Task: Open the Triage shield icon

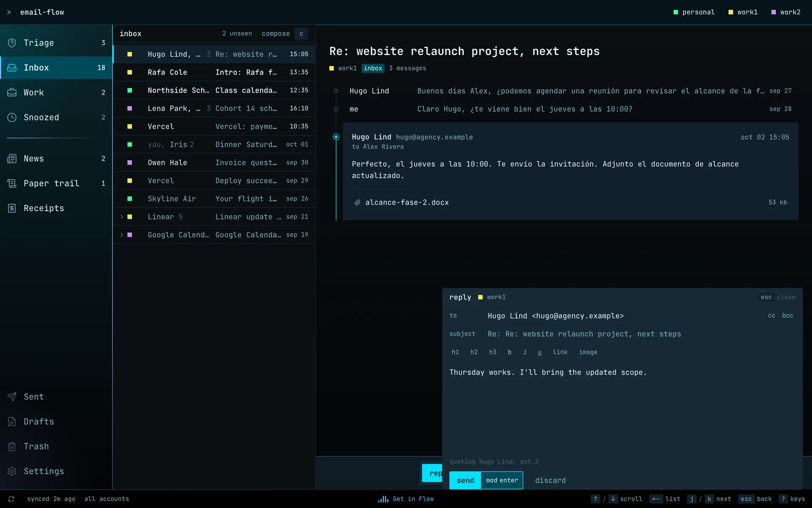Action: point(12,43)
